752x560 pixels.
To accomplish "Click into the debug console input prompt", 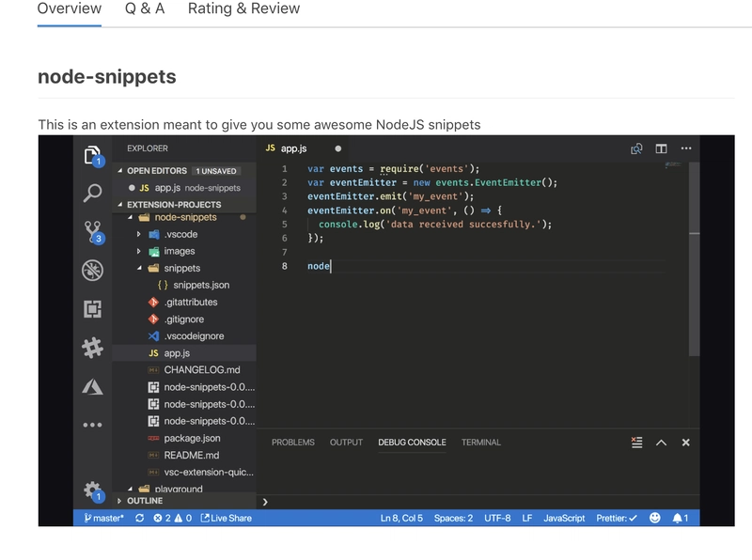I will (479, 502).
